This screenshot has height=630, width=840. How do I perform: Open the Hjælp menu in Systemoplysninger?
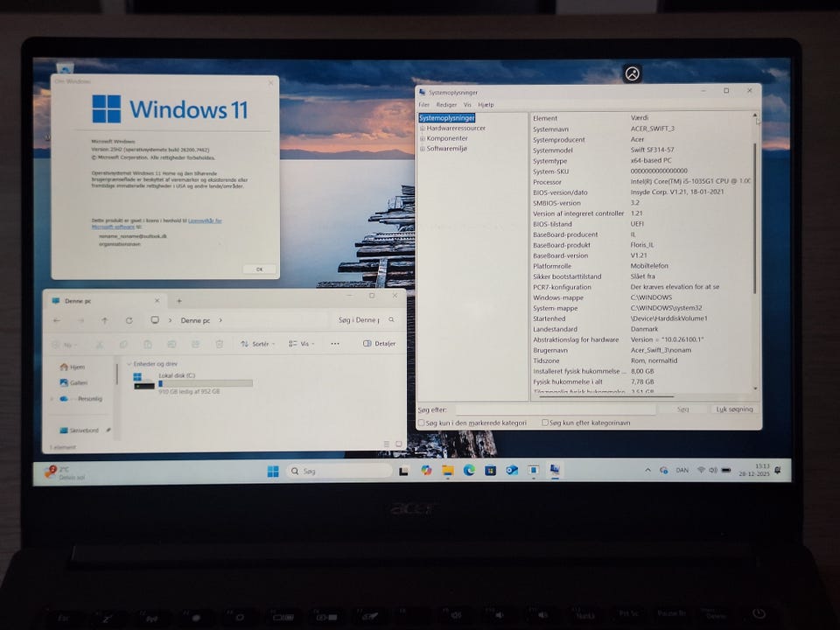tap(486, 105)
